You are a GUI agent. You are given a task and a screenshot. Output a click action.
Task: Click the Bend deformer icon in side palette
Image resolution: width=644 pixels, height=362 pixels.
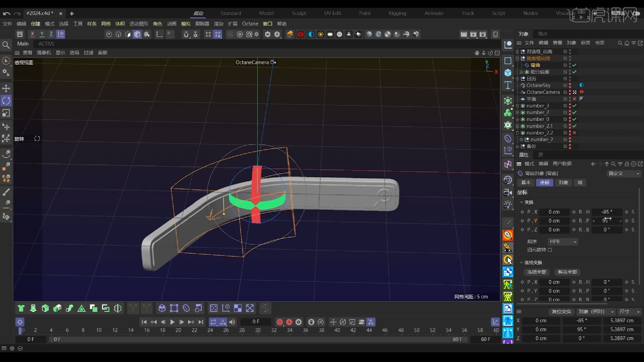[x=508, y=138]
